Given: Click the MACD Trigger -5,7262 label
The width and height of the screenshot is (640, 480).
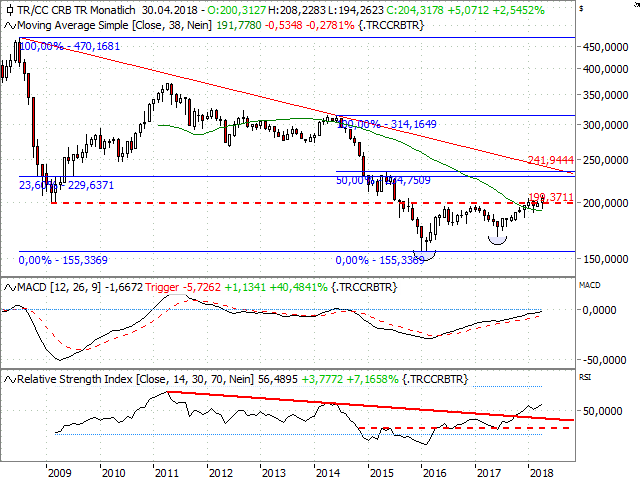Looking at the screenshot, I should pyautogui.click(x=183, y=288).
